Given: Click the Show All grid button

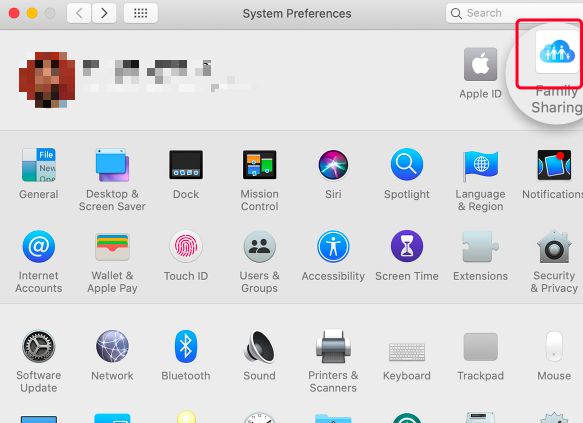Looking at the screenshot, I should (141, 13).
